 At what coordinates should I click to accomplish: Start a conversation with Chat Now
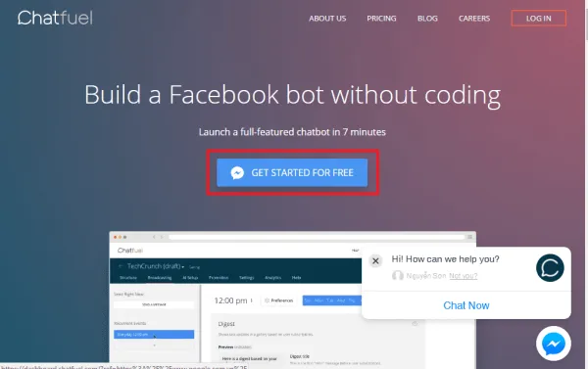(466, 305)
